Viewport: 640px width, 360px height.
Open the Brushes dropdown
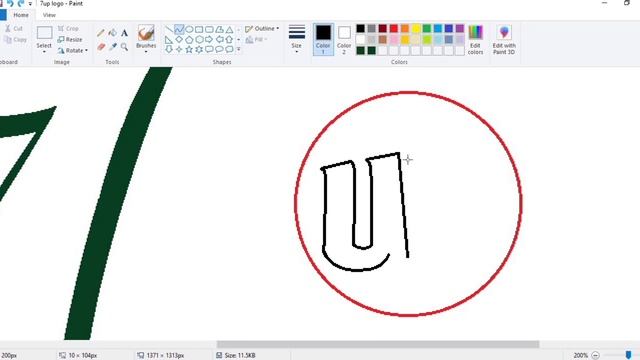click(x=146, y=52)
